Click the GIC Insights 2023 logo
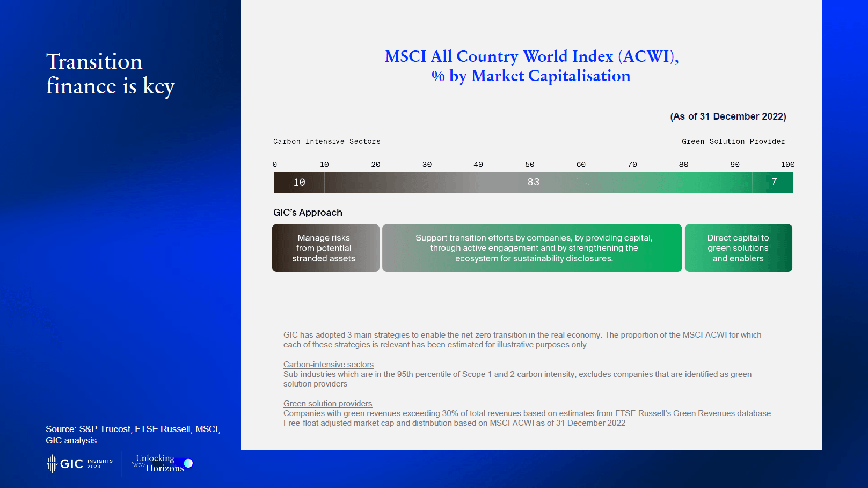This screenshot has height=488, width=868. click(x=79, y=463)
